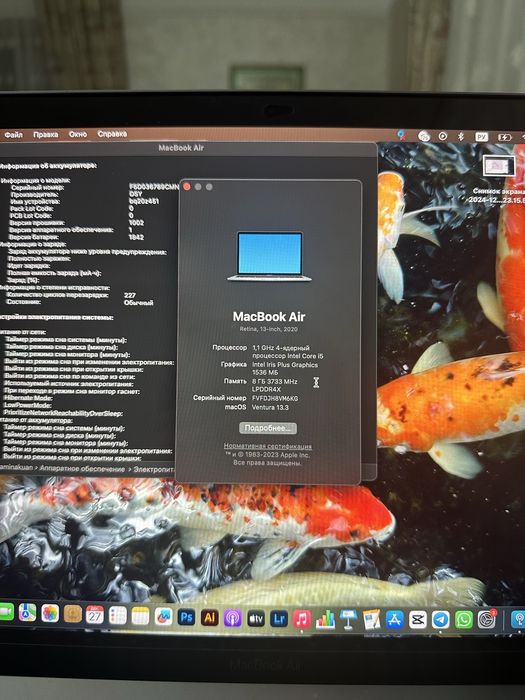Open Pages from the dock

[x=371, y=620]
